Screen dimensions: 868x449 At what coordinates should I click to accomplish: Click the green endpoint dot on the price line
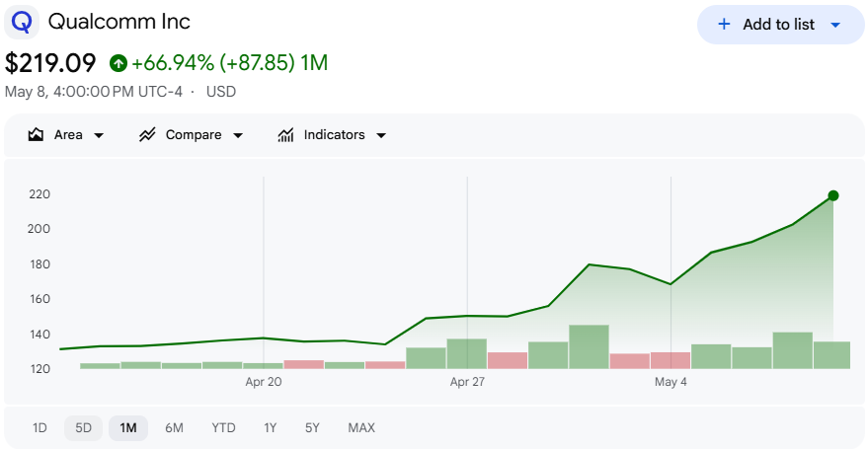click(x=833, y=195)
